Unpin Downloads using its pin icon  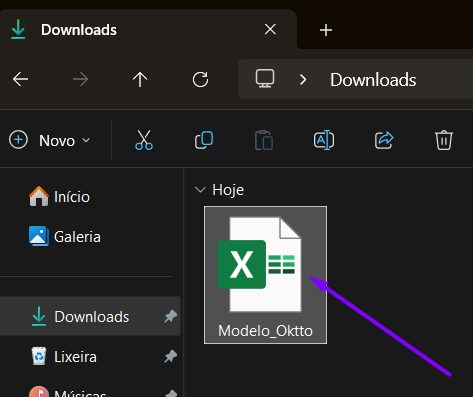170,316
